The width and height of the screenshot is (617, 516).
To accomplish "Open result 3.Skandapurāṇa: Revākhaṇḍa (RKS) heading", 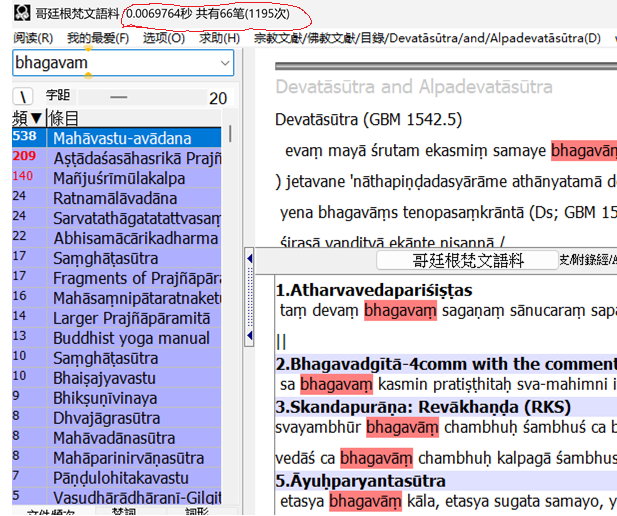I will click(x=423, y=407).
